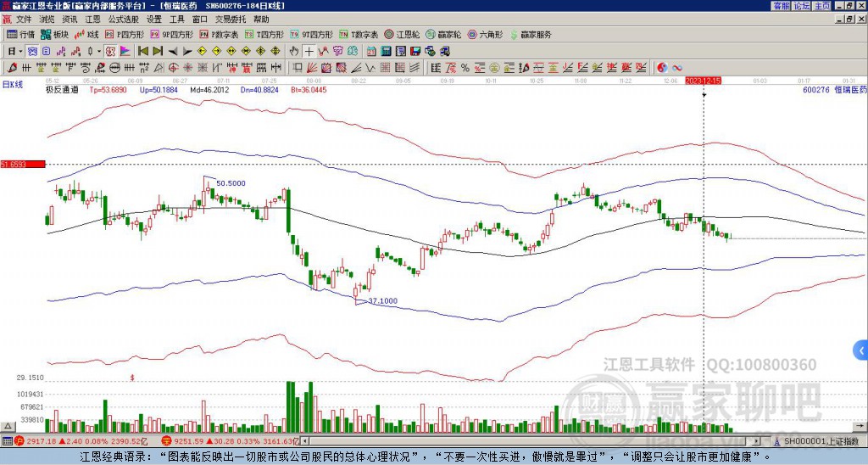The height and width of the screenshot is (465, 868).
Task: Click the horizontal scrollbar left arrow
Action: (305, 441)
